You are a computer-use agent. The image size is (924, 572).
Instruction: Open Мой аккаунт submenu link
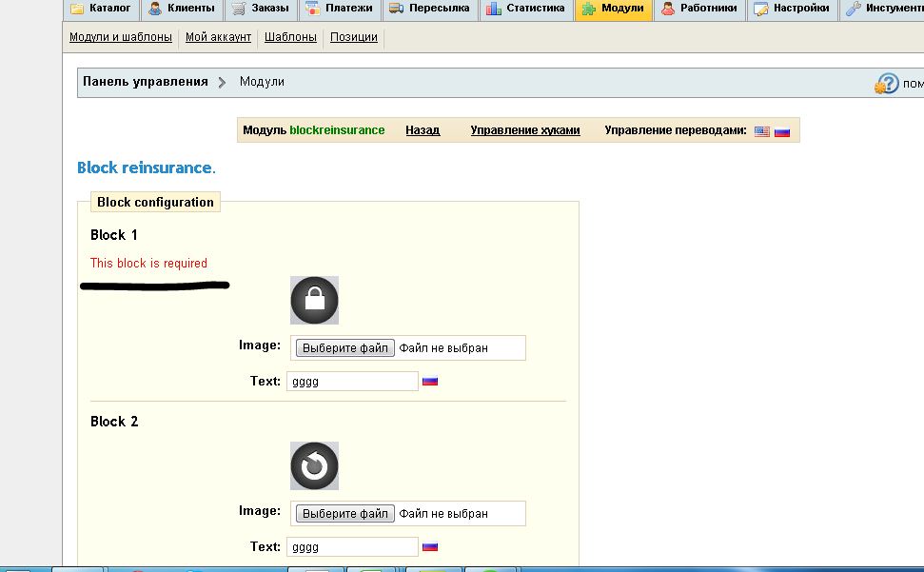click(x=218, y=37)
